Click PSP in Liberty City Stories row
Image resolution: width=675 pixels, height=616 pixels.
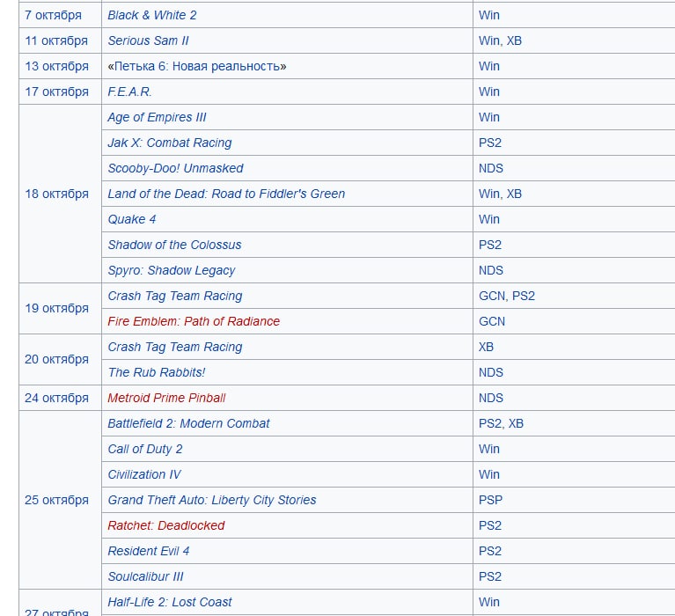coord(490,500)
